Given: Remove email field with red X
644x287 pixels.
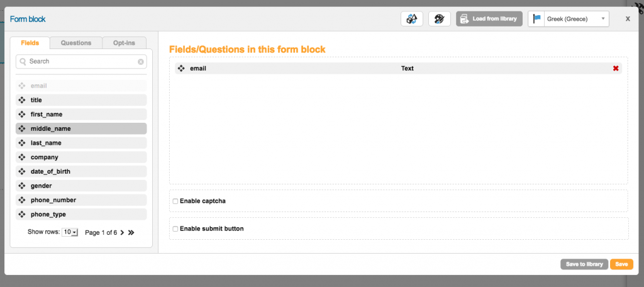Looking at the screenshot, I should (x=616, y=69).
